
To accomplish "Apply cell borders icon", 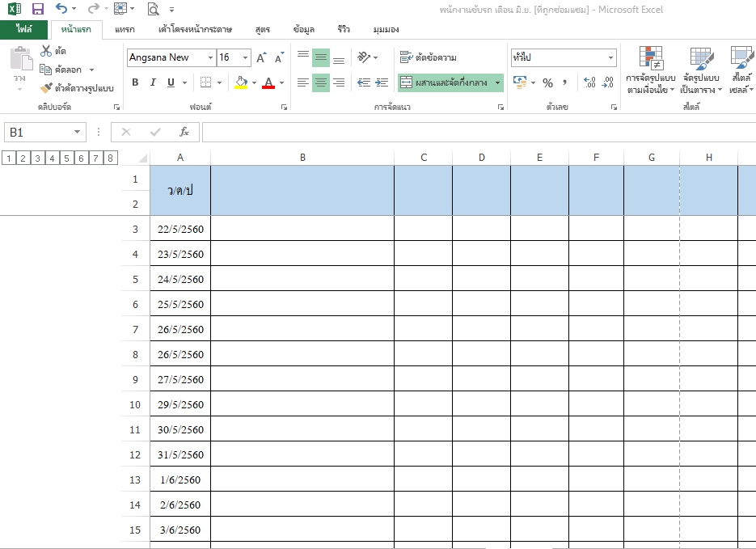I will point(206,82).
